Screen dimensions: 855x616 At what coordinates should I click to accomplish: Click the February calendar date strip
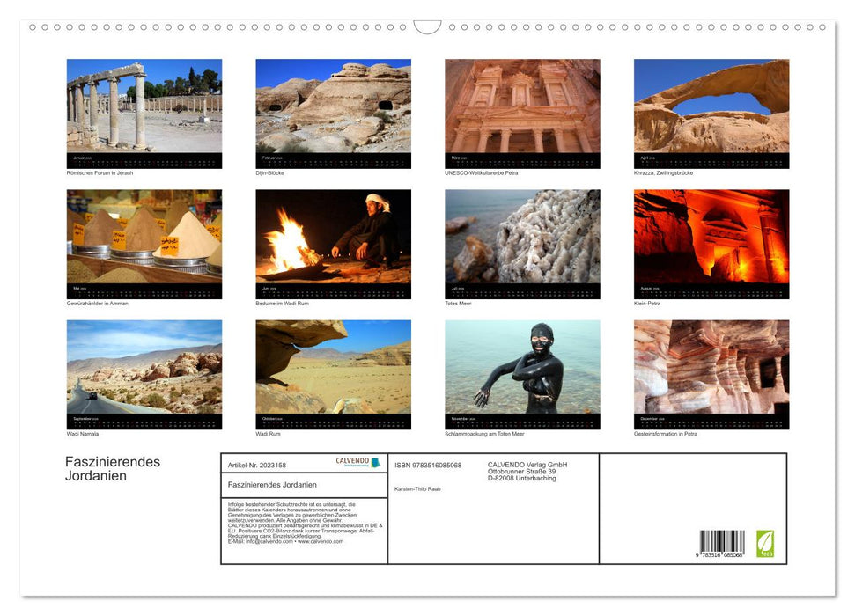333,160
